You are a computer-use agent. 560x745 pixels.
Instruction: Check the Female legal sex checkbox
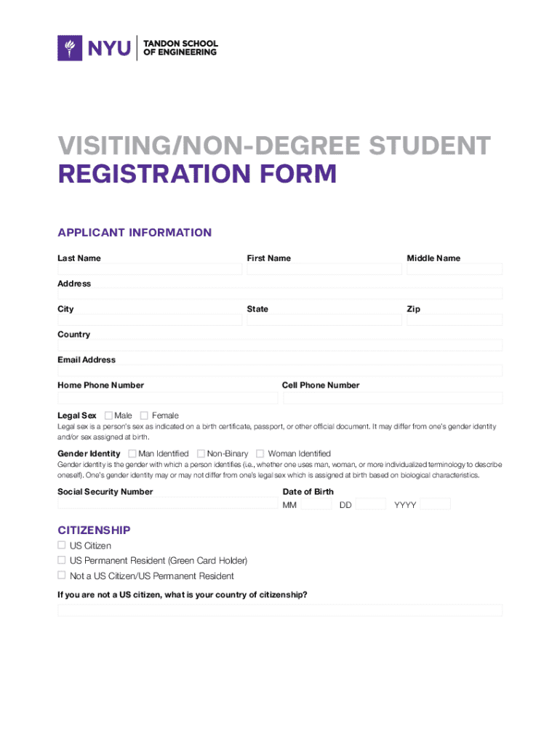coord(144,415)
